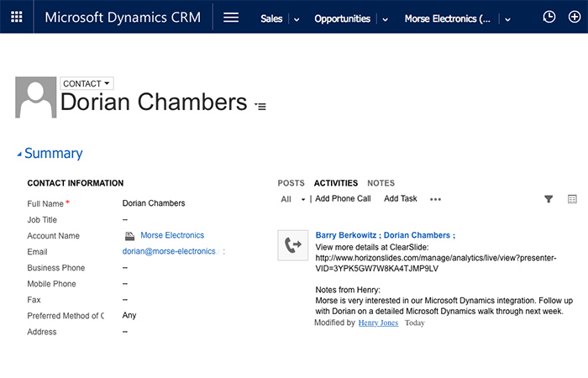Image resolution: width=588 pixels, height=378 pixels.
Task: Click the Business Phone field value
Action: (125, 268)
